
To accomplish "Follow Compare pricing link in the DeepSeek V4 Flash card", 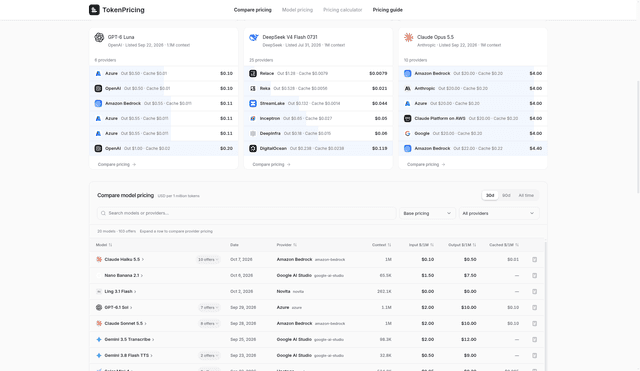I will point(271,164).
